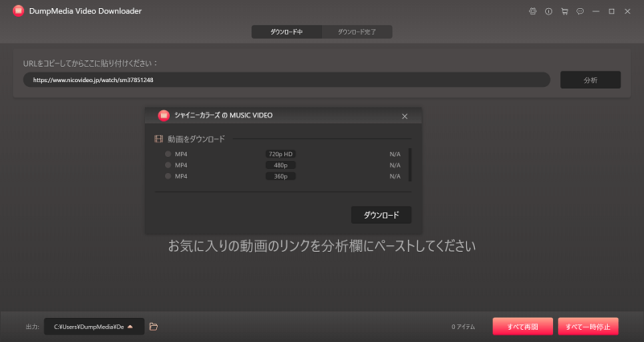Image resolution: width=644 pixels, height=342 pixels.
Task: Maximize the DumpMedia window
Action: [x=612, y=11]
